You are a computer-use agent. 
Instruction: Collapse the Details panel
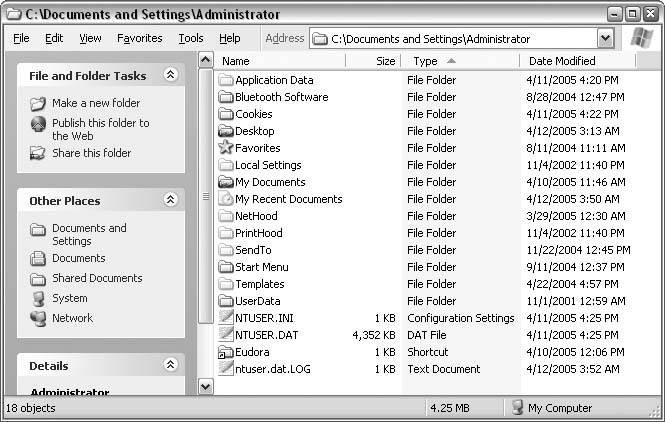(170, 365)
